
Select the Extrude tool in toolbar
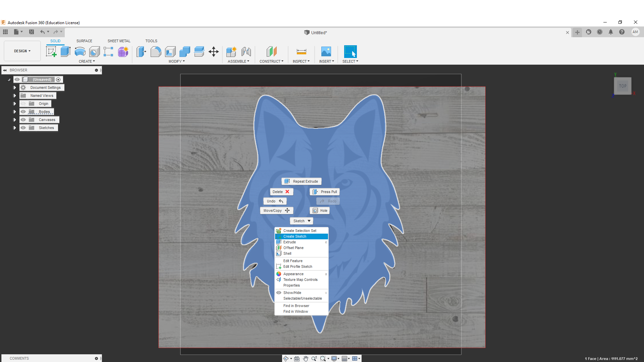click(65, 52)
